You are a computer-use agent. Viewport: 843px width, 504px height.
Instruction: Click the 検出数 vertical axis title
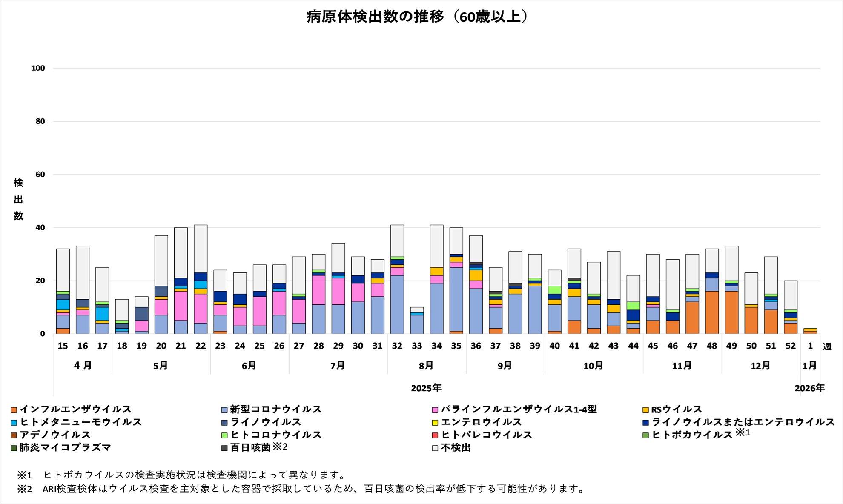pyautogui.click(x=18, y=199)
